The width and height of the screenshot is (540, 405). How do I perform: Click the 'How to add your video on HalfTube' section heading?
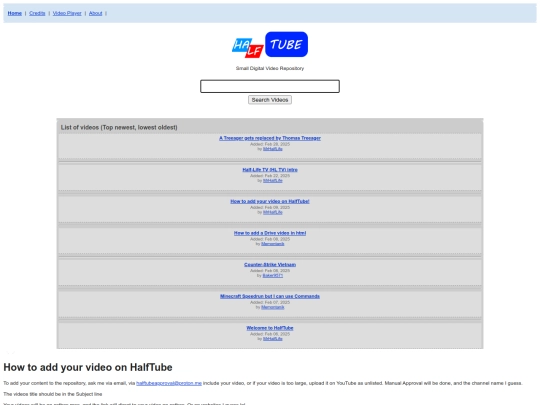tap(88, 367)
